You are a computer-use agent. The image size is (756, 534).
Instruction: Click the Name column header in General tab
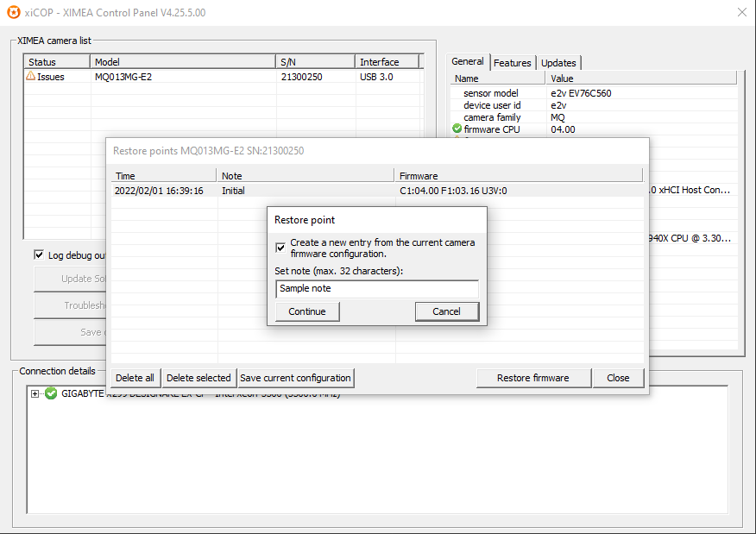[498, 79]
